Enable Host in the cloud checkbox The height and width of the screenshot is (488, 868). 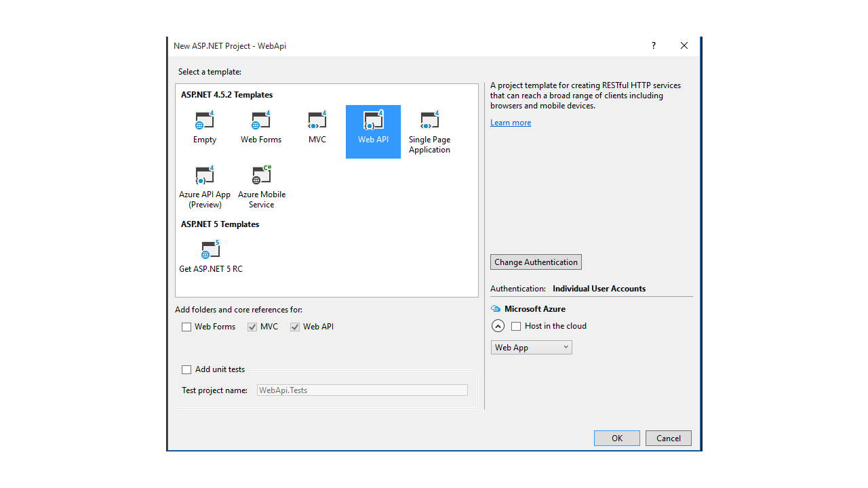coord(516,326)
